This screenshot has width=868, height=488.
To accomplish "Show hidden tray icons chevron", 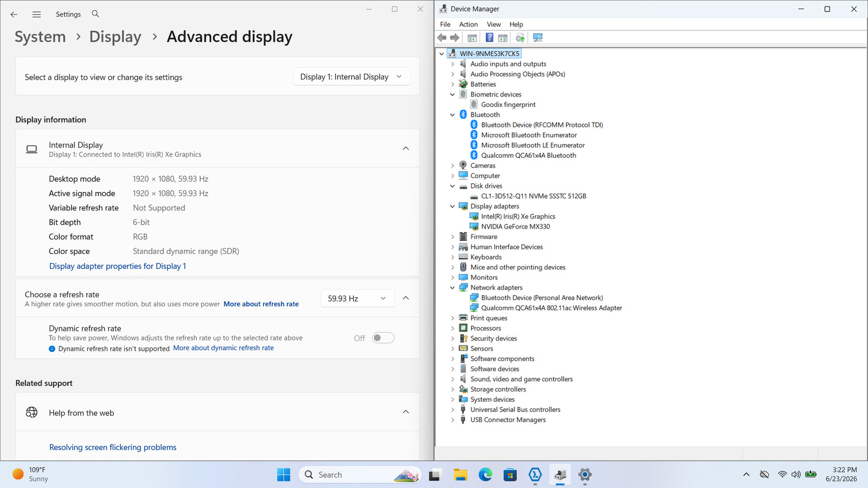I will click(746, 474).
